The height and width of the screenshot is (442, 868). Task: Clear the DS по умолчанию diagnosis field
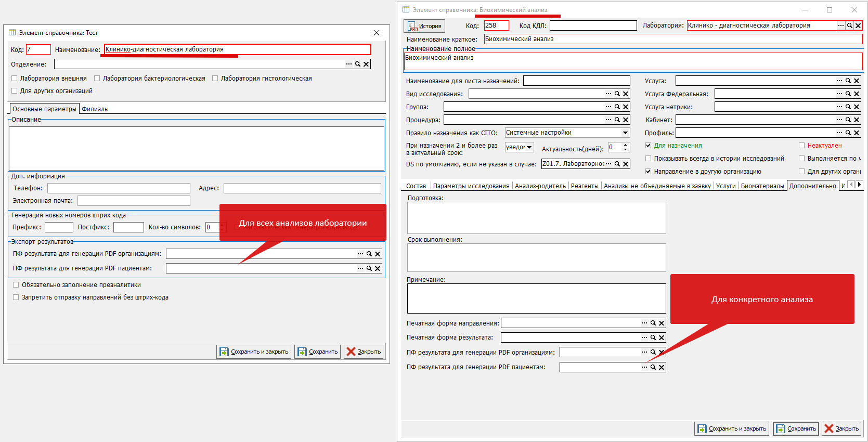[626, 164]
